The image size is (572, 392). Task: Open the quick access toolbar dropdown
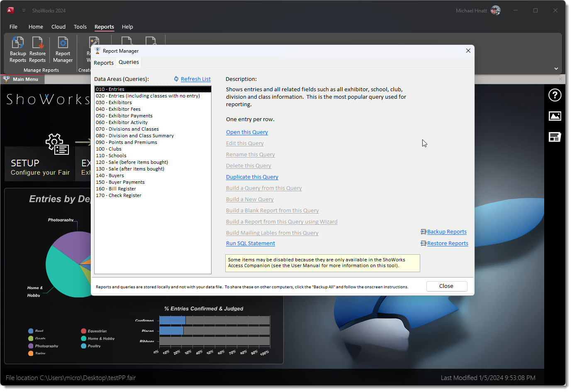point(24,10)
